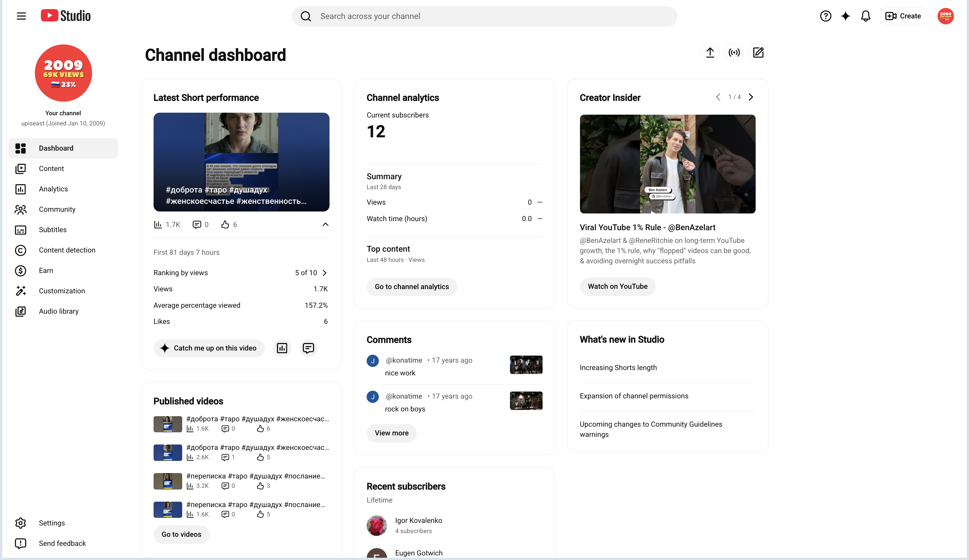Click likes thumb icon under the latest Short

tap(225, 225)
